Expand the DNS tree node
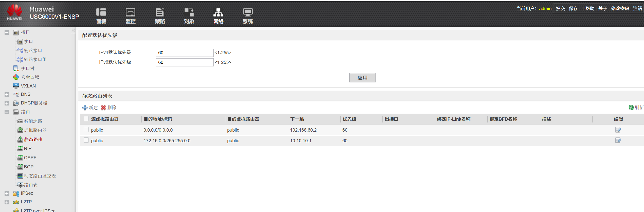 [7, 95]
